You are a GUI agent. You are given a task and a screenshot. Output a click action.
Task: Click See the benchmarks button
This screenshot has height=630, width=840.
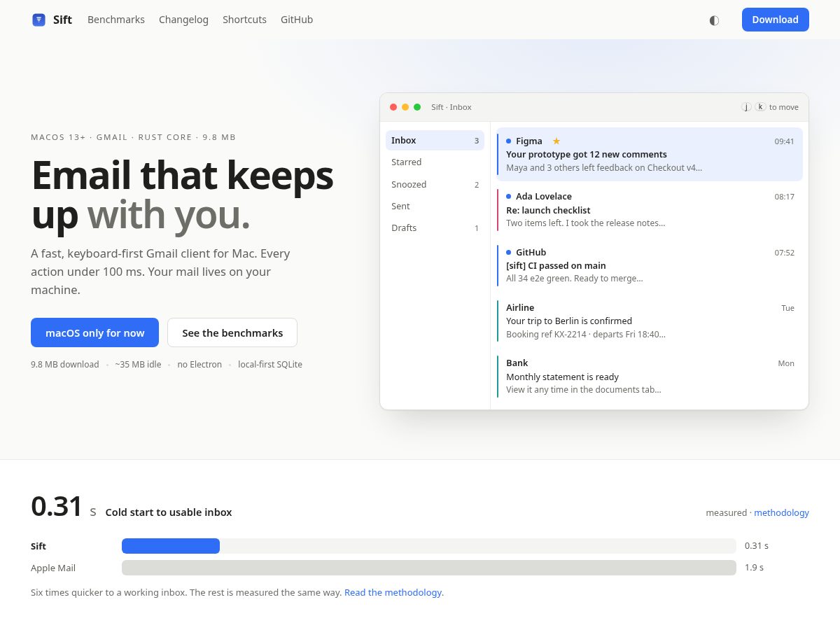pyautogui.click(x=232, y=332)
